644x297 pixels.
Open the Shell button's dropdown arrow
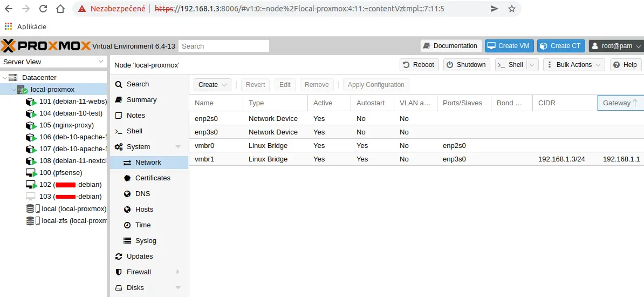pos(532,65)
